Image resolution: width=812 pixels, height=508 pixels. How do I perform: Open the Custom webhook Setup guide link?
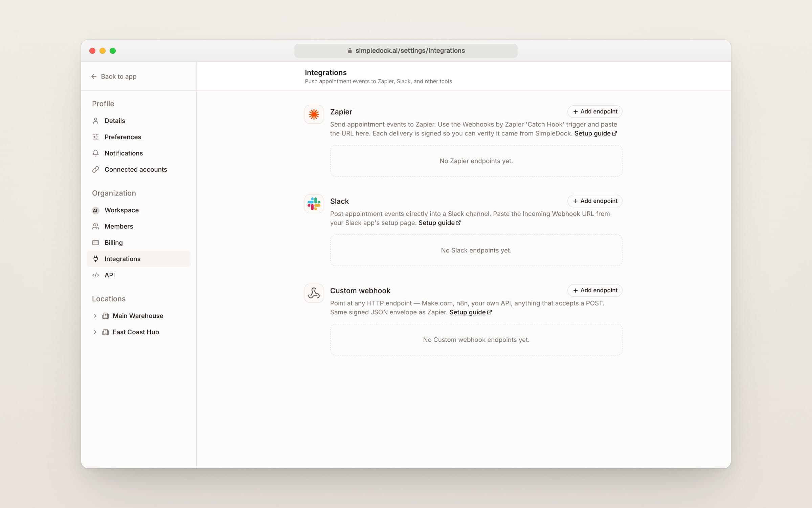pyautogui.click(x=471, y=312)
